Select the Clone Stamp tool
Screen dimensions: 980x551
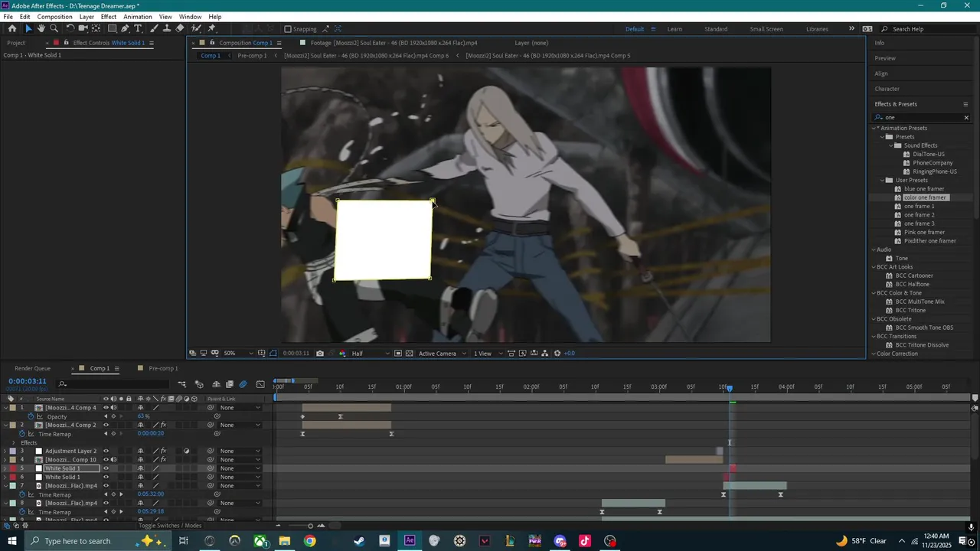tap(166, 28)
